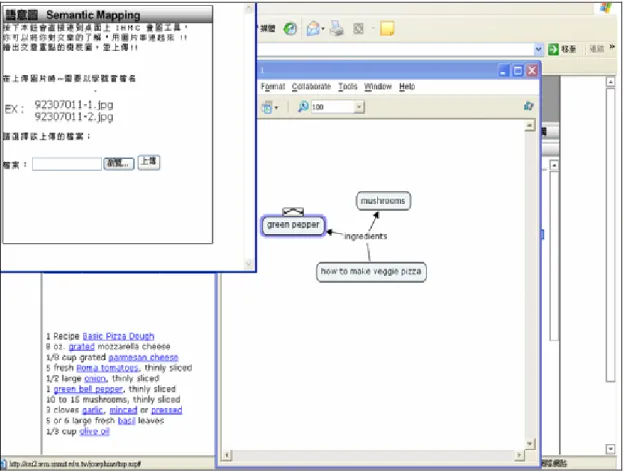
Task: Click the concept map scroll down arrow
Action: click(529, 444)
